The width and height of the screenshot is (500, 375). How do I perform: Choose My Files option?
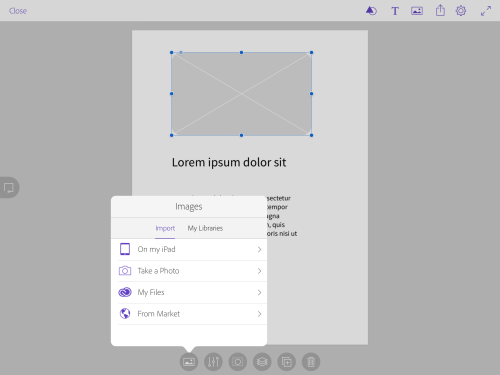[x=189, y=293]
